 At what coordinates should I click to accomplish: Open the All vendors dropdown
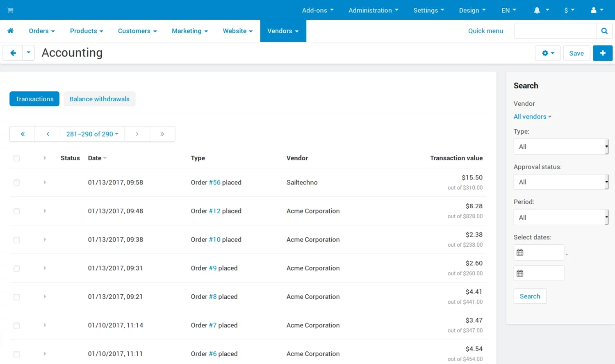point(532,117)
